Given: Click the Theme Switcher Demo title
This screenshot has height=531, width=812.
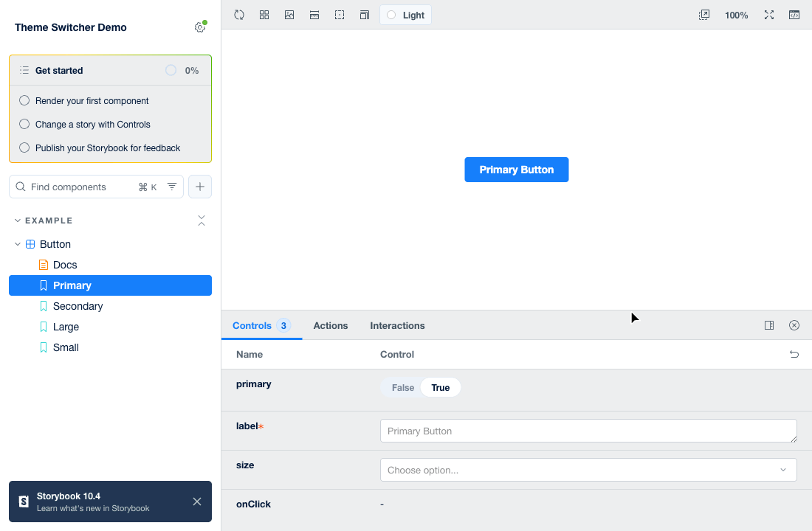Looking at the screenshot, I should (70, 27).
